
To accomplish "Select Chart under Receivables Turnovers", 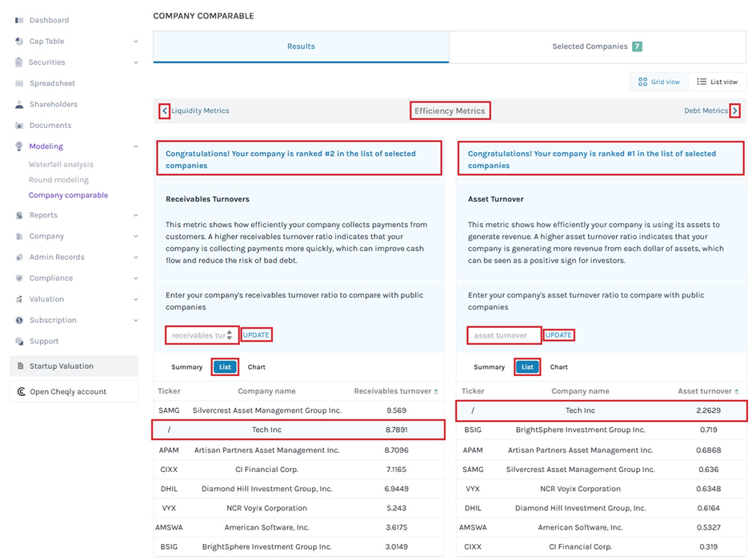I will [257, 367].
